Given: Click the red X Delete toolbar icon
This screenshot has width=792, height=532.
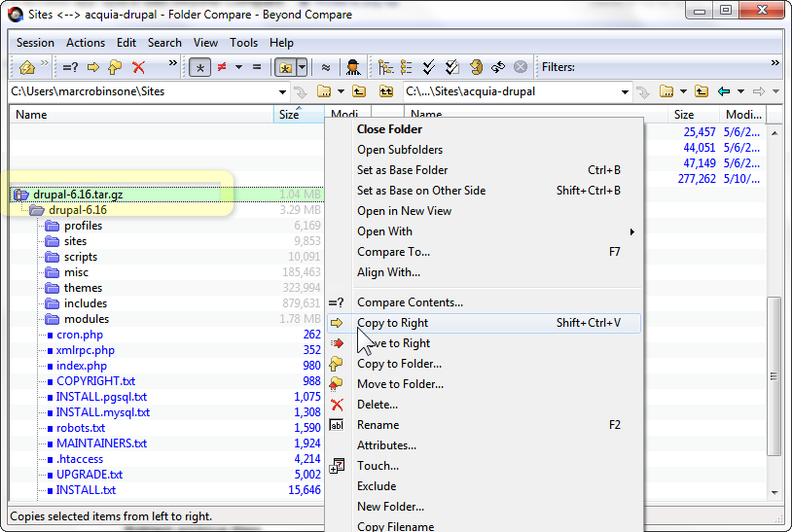Looking at the screenshot, I should pyautogui.click(x=138, y=67).
